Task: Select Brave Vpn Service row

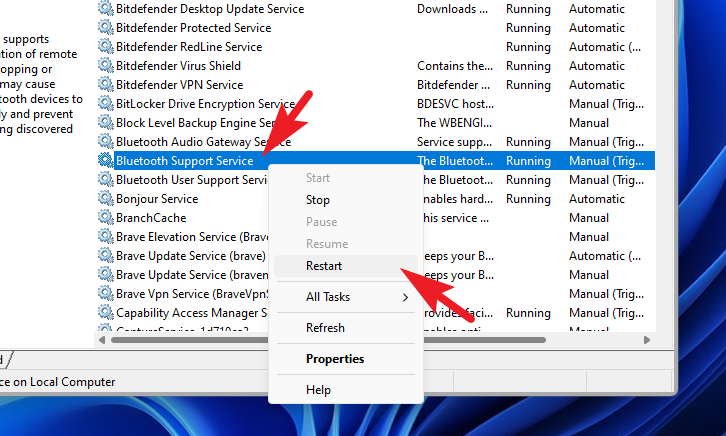Action: tap(192, 293)
